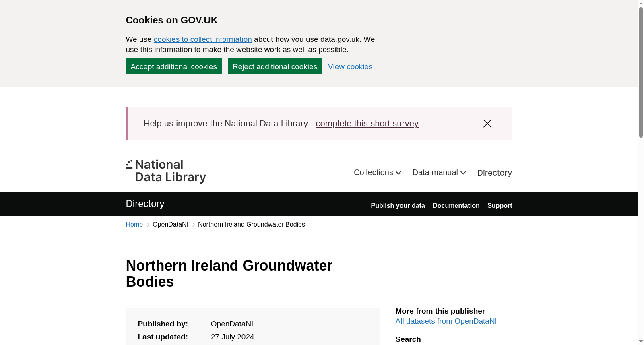Go to Home breadcrumb

(x=134, y=225)
